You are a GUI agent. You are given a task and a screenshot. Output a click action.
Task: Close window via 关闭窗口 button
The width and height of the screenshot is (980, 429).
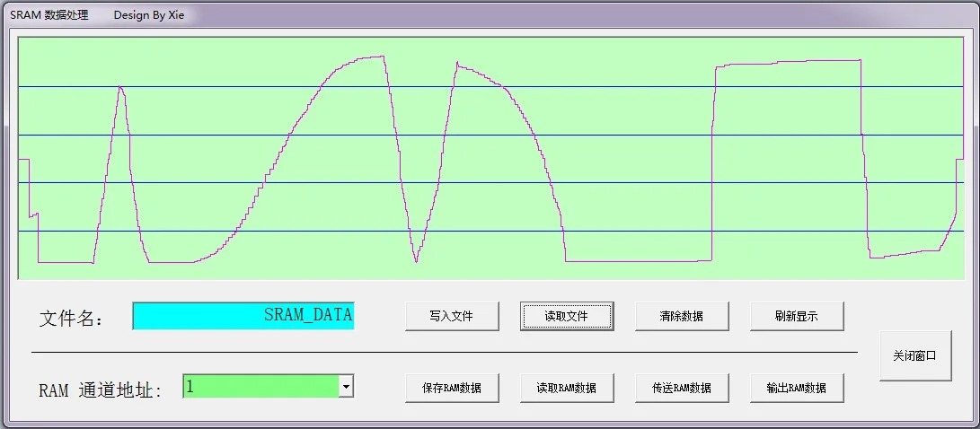click(x=915, y=356)
